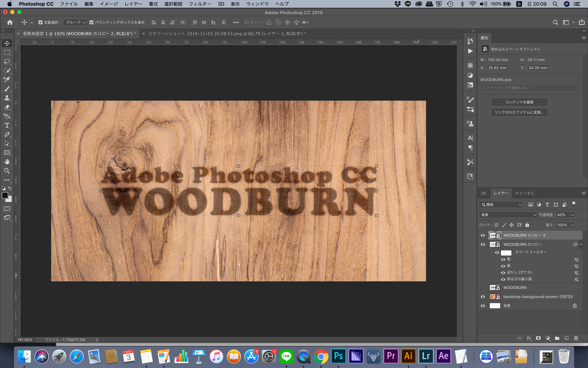The width and height of the screenshot is (588, 368).
Task: Click the Y position input field
Action: coord(538,68)
